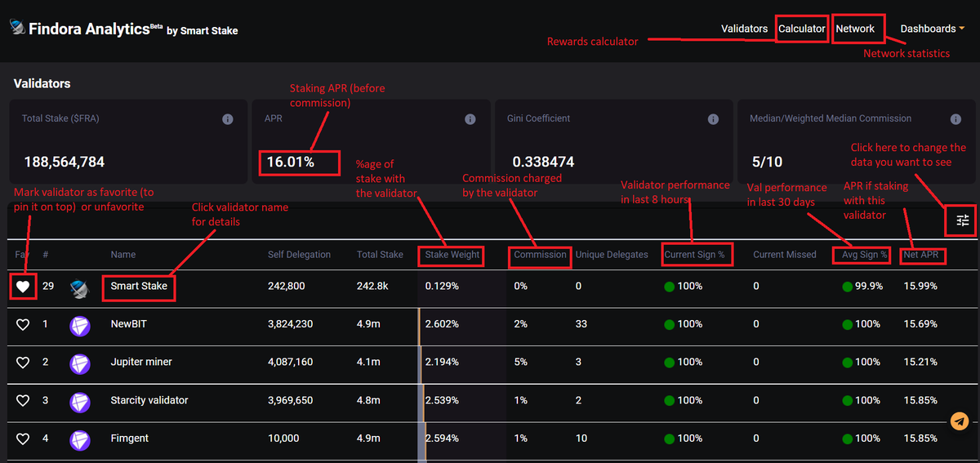Open info icon on Median Commission card
Image resolution: width=980 pixels, height=463 pixels.
tap(955, 119)
